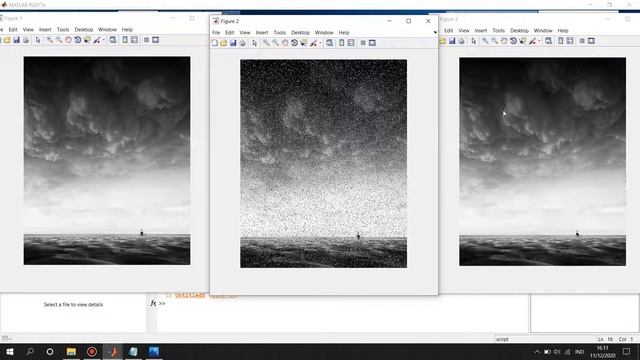This screenshot has width=640, height=360.
Task: Open Insert menu in Figure 1
Action: pos(45,30)
